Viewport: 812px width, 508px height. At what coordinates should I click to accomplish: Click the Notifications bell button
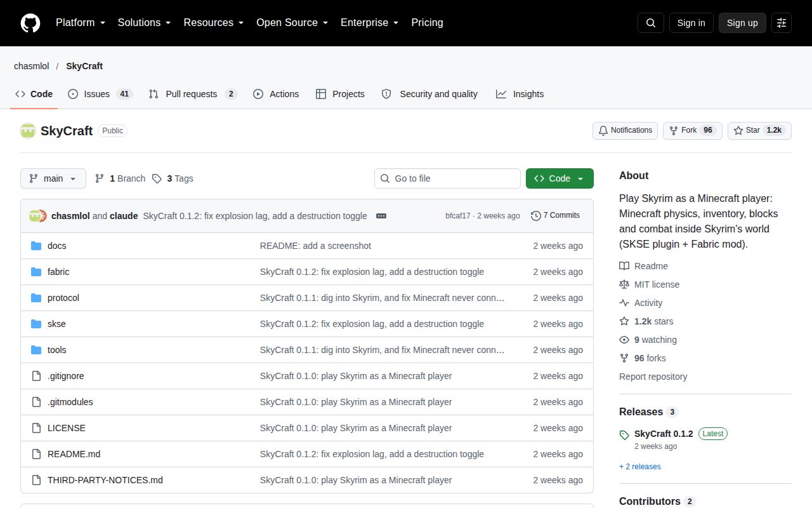tap(625, 130)
